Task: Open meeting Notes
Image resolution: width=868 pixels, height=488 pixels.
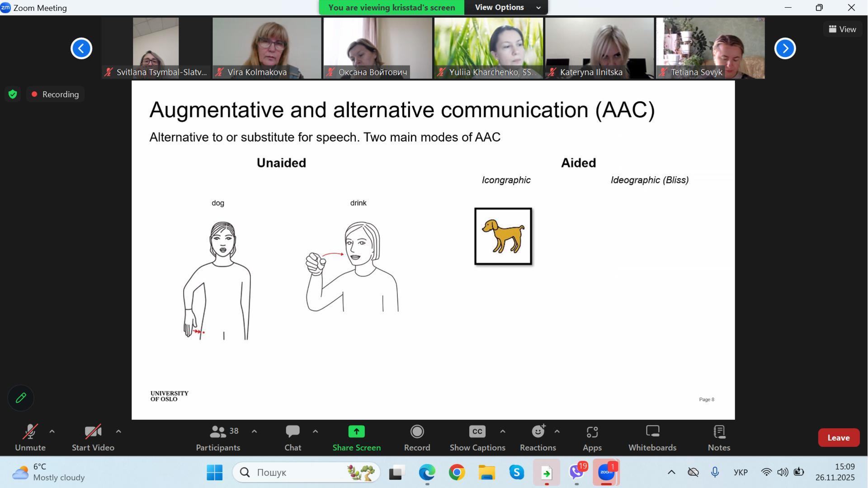Action: pos(719,437)
